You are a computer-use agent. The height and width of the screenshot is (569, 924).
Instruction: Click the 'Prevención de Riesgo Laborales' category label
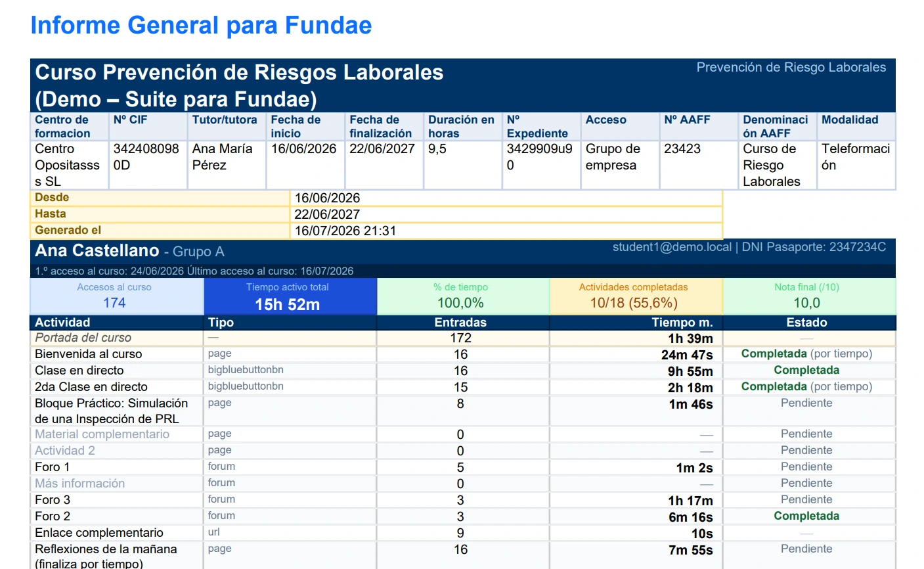pyautogui.click(x=791, y=67)
